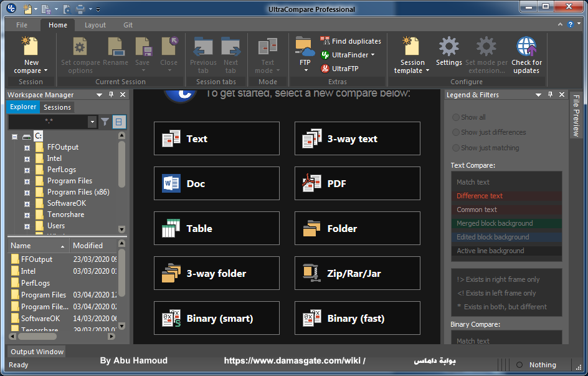Start a Binary (smart) compare
588x376 pixels.
pos(217,318)
